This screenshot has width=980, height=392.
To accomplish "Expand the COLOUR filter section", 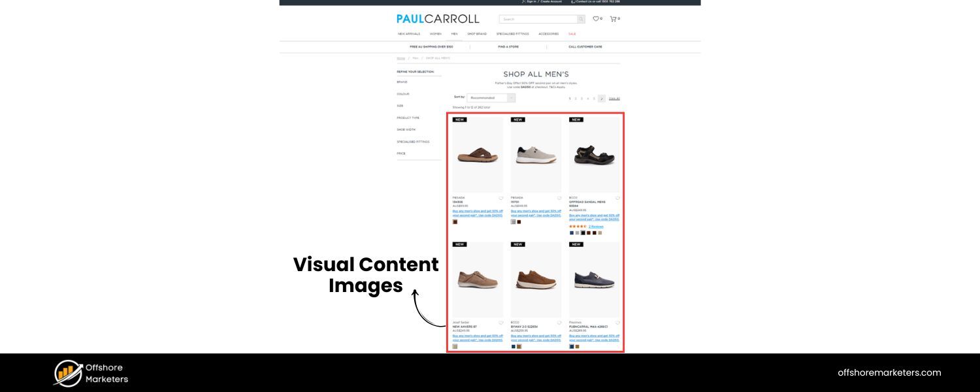I will click(403, 93).
